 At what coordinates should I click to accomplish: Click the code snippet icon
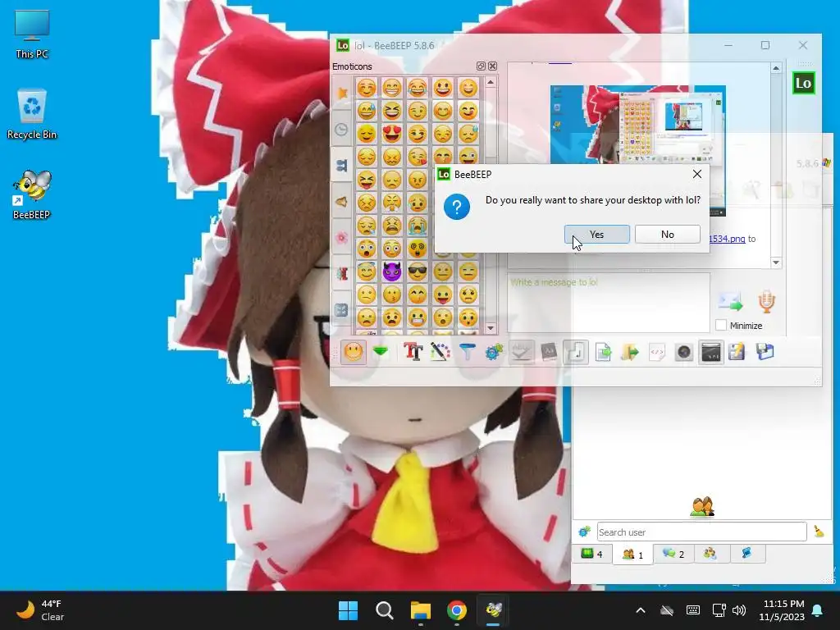pyautogui.click(x=657, y=352)
